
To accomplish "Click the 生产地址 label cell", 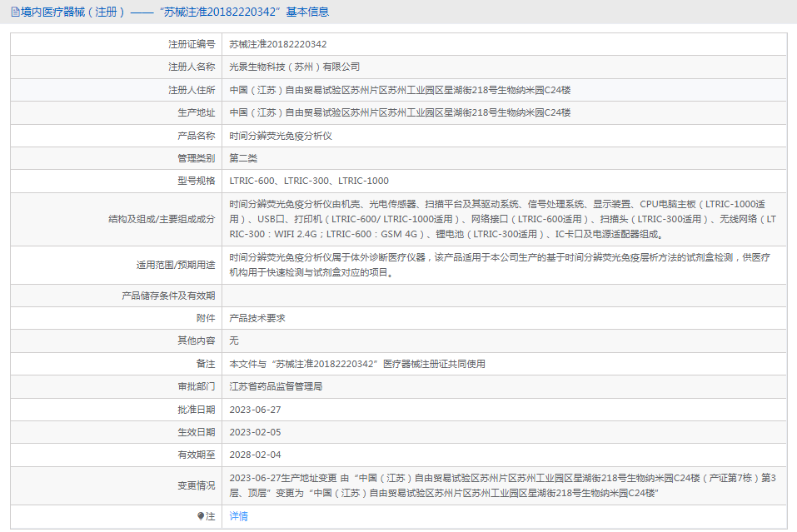I will [x=117, y=112].
